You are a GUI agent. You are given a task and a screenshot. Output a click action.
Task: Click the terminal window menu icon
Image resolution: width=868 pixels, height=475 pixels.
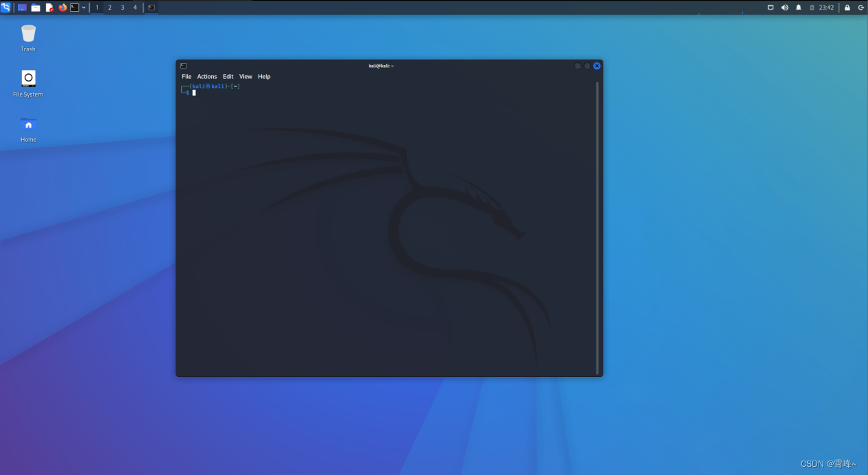pyautogui.click(x=183, y=66)
